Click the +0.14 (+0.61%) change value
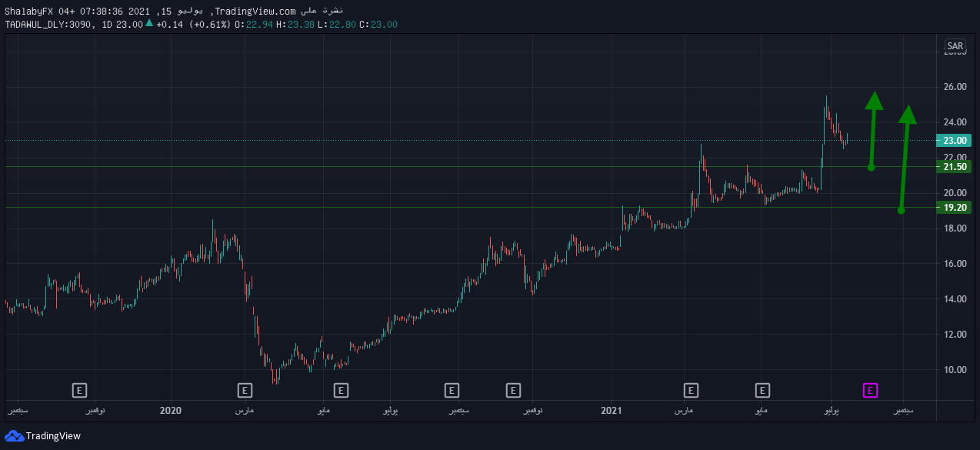Screen dimensions: 980x450 click(192, 25)
